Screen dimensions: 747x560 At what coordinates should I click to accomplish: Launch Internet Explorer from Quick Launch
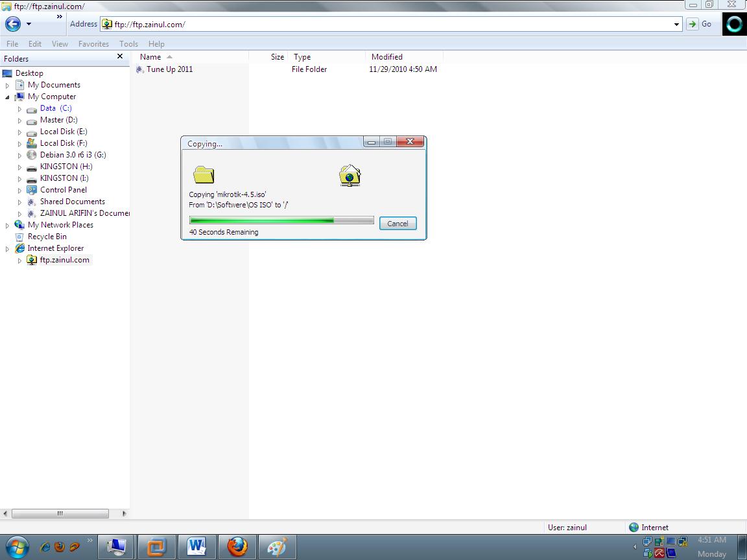(x=45, y=546)
